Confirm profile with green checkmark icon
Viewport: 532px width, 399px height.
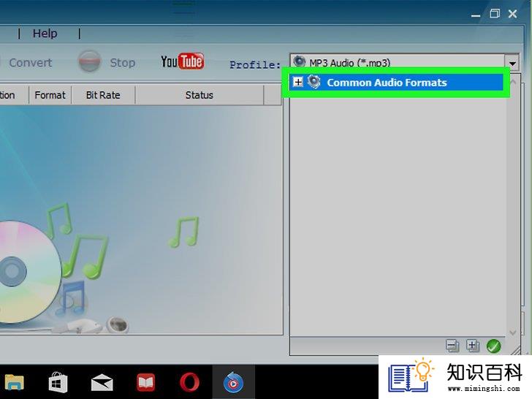pyautogui.click(x=494, y=346)
